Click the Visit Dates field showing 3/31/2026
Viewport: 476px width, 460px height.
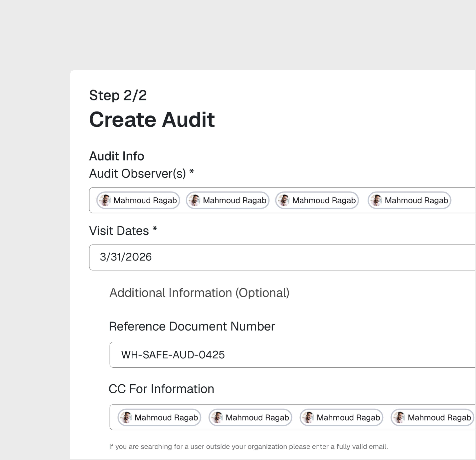(x=126, y=257)
